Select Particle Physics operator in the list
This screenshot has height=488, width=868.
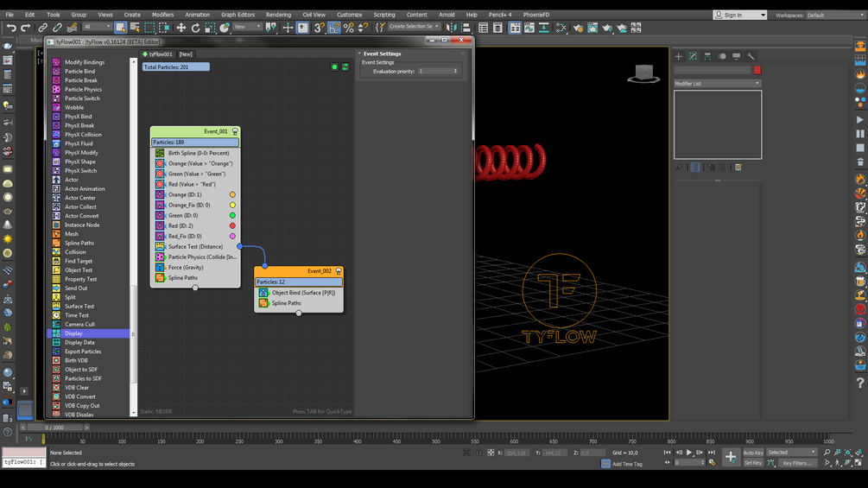83,89
